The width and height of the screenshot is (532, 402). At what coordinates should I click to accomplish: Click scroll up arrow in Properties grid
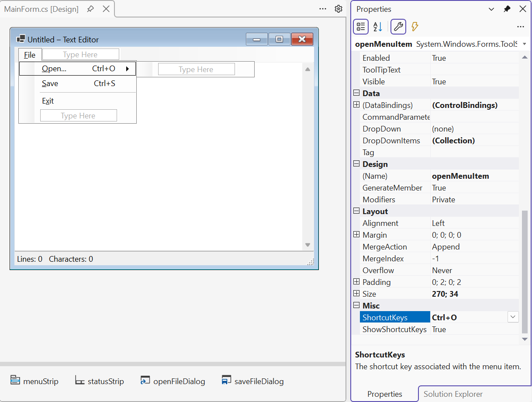[525, 57]
